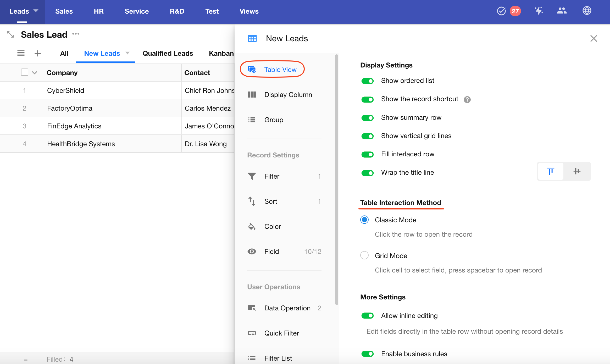The image size is (610, 364).
Task: Open the Display Column settings
Action: pos(288,95)
